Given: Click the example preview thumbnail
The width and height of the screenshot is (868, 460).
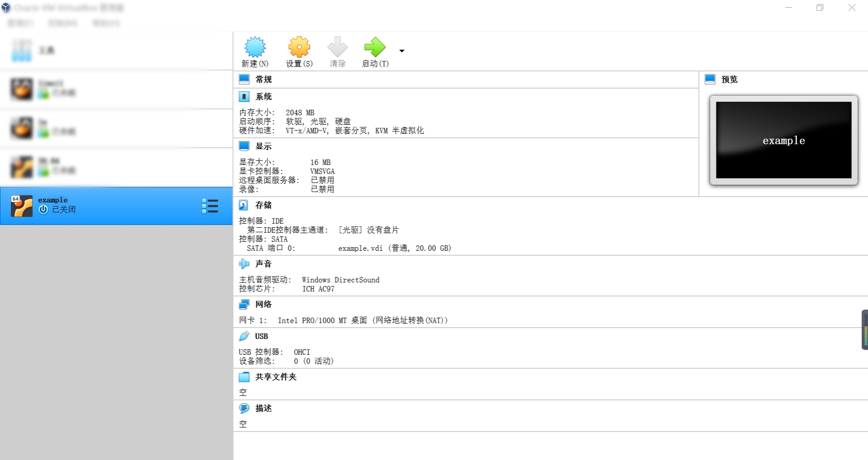Looking at the screenshot, I should point(783,140).
